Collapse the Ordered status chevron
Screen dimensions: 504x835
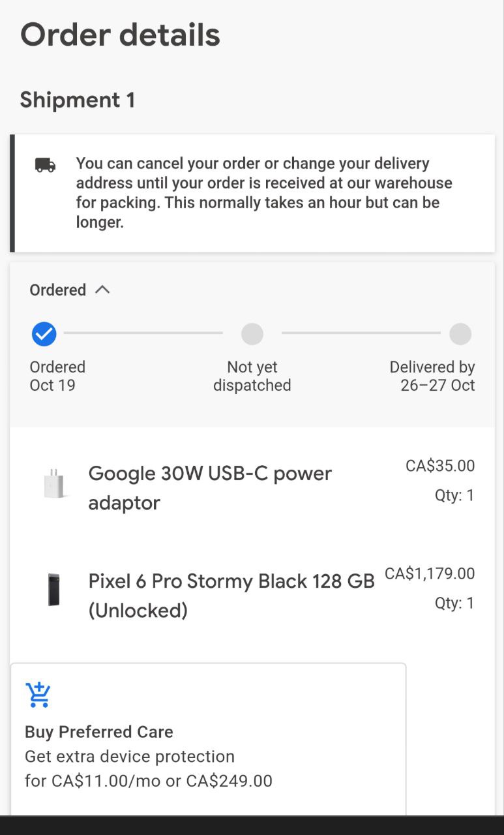(102, 290)
